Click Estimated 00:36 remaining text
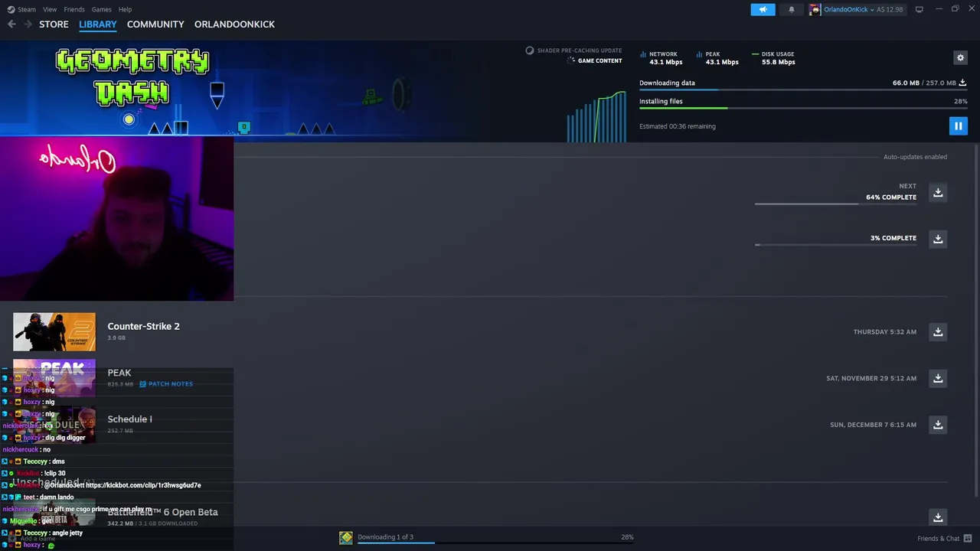Viewport: 980px width, 551px height. click(x=678, y=126)
